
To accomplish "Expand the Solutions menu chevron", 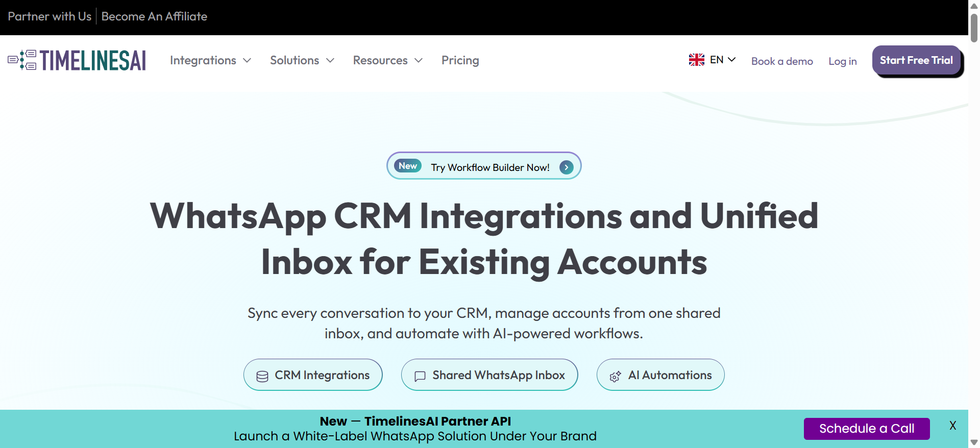I will point(330,60).
